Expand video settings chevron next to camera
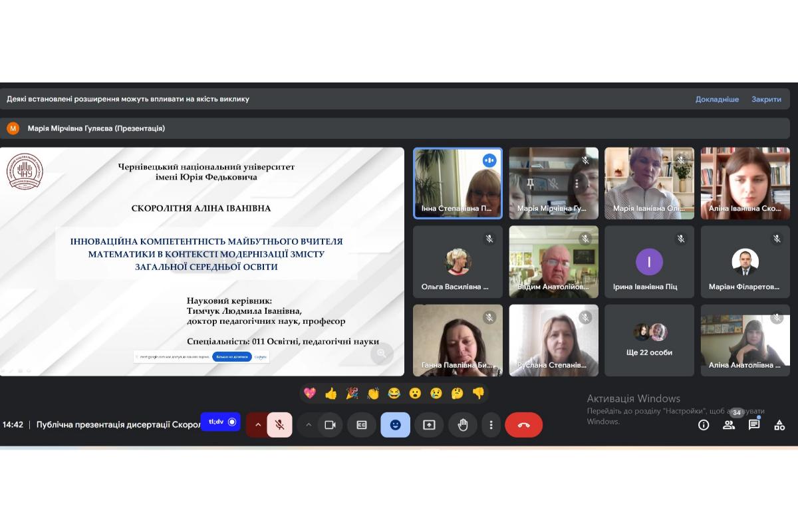 point(308,425)
